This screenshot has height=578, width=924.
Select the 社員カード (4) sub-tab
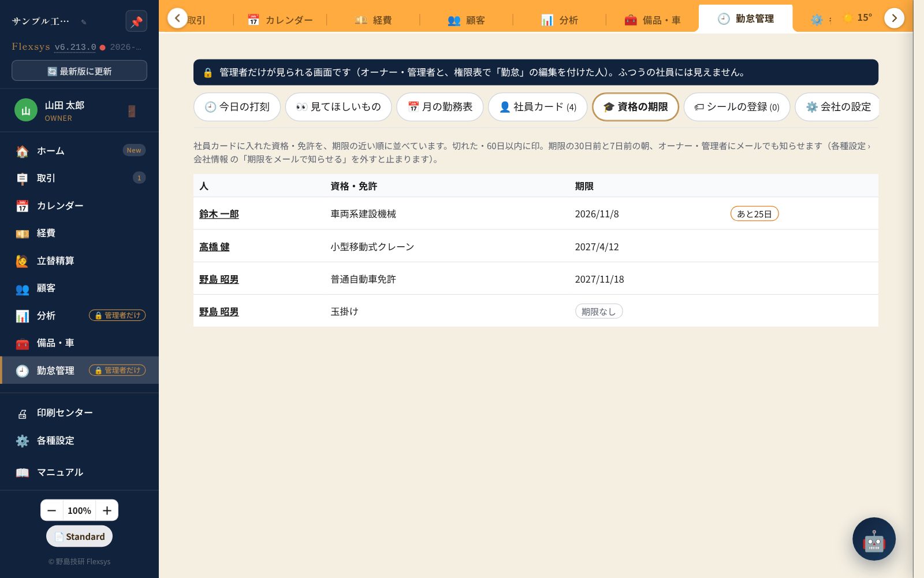538,107
